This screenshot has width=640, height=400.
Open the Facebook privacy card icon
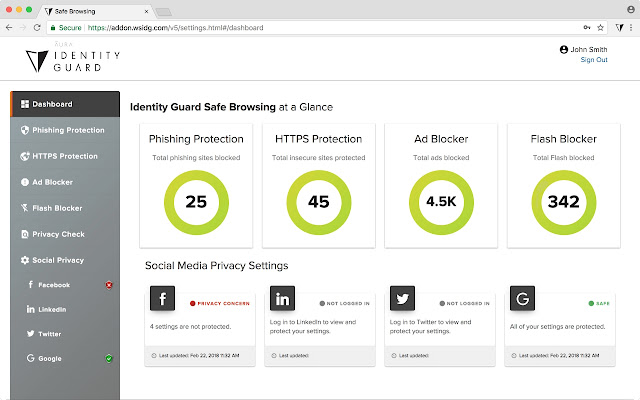point(164,300)
